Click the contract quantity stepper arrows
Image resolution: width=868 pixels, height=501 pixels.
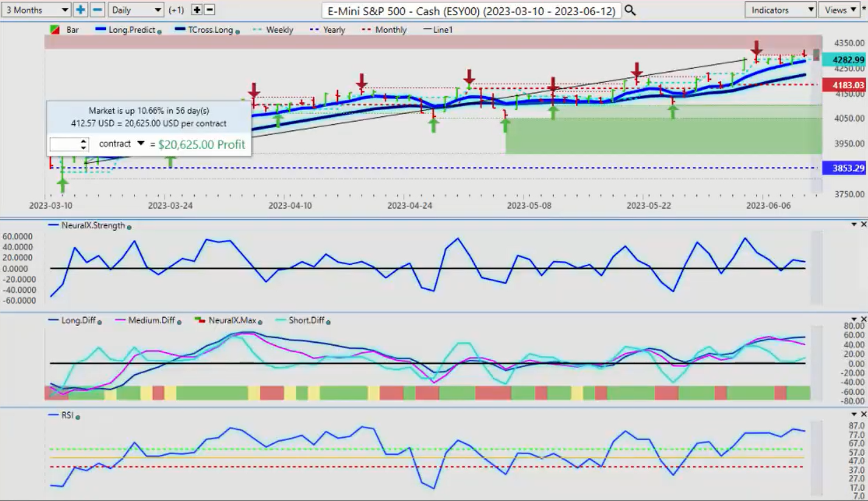click(x=84, y=144)
